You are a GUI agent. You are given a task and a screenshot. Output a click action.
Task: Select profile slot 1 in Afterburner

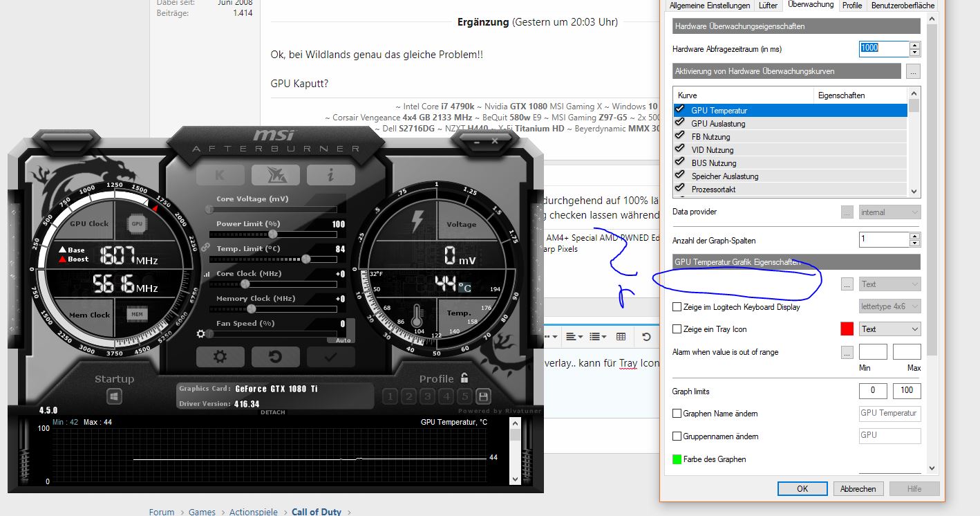click(x=390, y=396)
